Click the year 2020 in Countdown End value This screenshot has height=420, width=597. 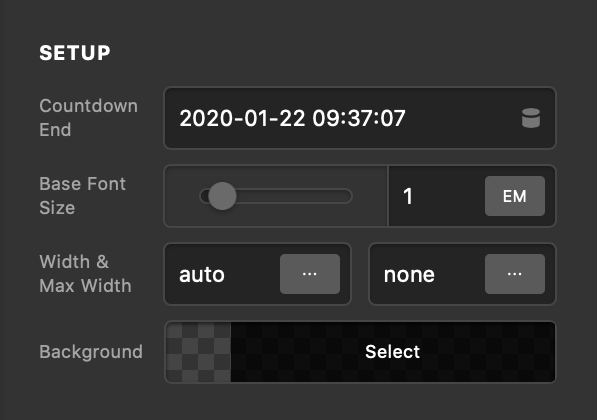[x=206, y=118]
